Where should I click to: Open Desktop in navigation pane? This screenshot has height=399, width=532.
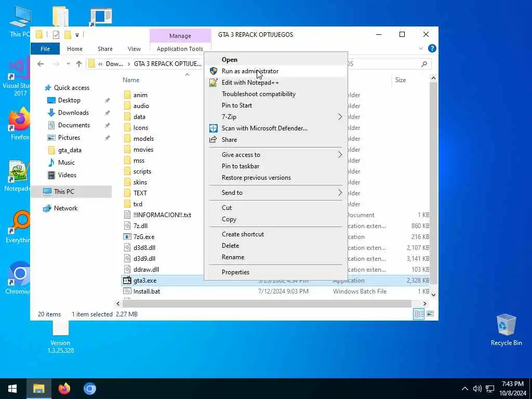tap(69, 100)
